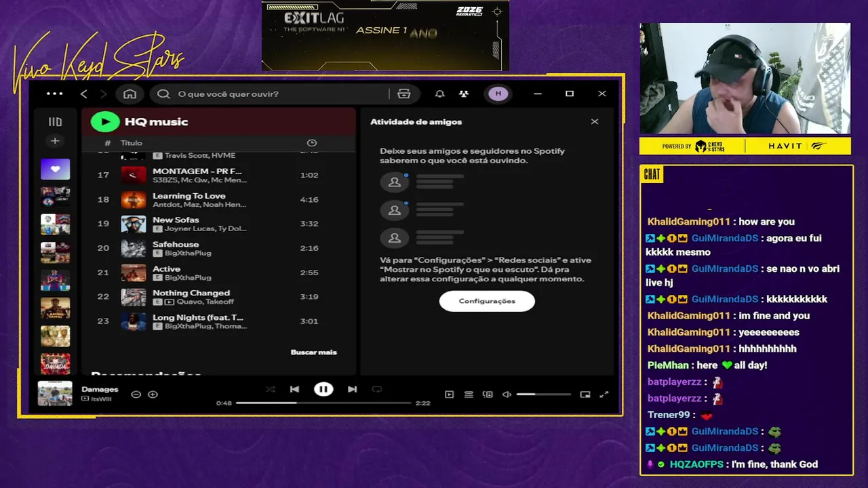868x488 pixels.
Task: Click the 'Buscar mais' link
Action: coord(313,352)
